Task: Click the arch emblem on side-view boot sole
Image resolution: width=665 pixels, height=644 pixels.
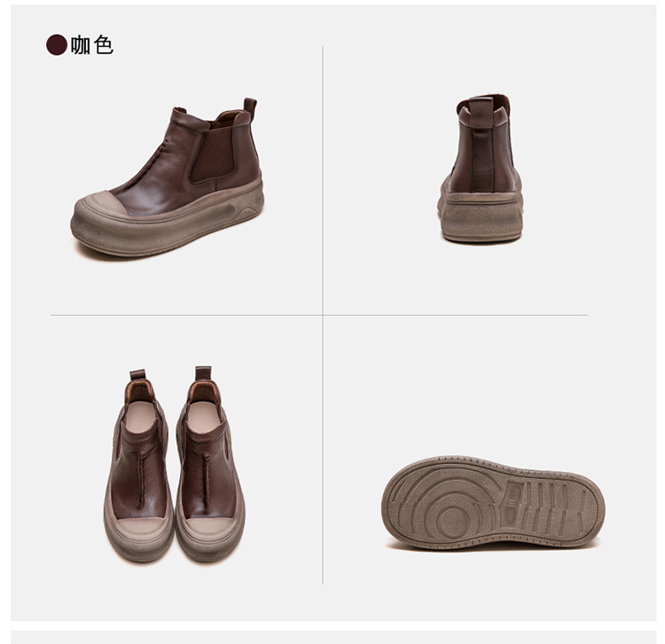Action: point(246,214)
